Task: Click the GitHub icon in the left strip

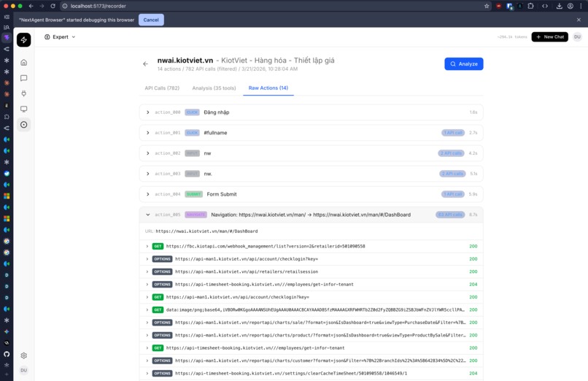Action: [7, 354]
